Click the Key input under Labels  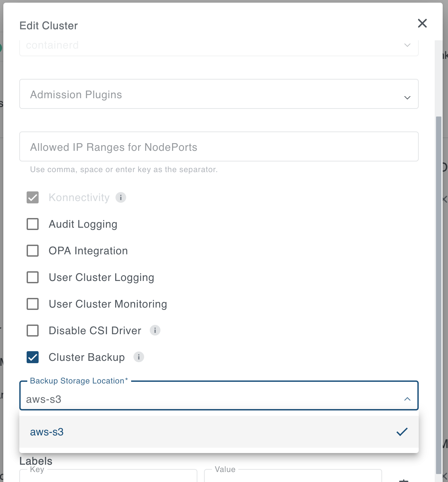click(108, 478)
